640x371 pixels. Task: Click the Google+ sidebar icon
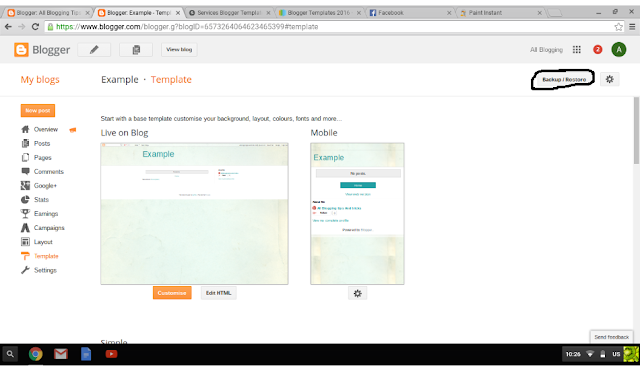25,185
